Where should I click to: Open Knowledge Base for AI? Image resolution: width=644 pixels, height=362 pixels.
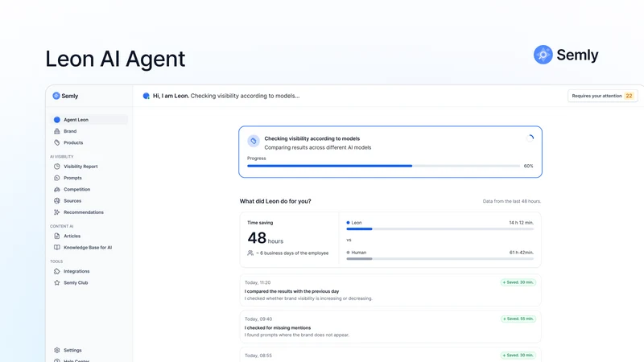point(89,248)
